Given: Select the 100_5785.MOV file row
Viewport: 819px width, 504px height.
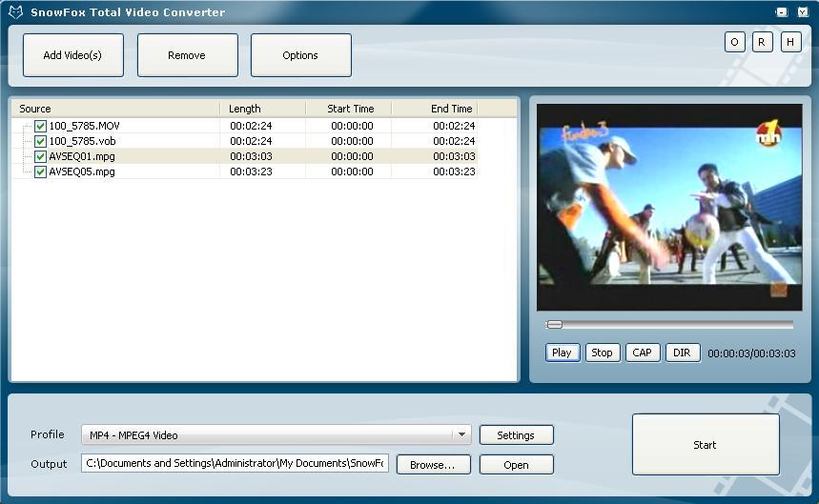Looking at the screenshot, I should click(x=244, y=126).
